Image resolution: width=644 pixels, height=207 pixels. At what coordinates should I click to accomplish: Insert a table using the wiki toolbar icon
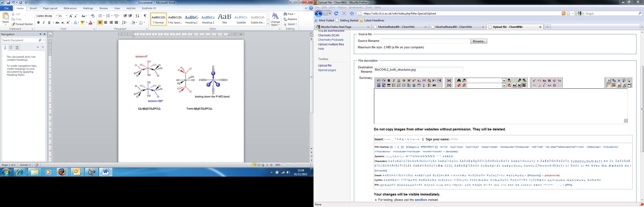click(x=419, y=86)
